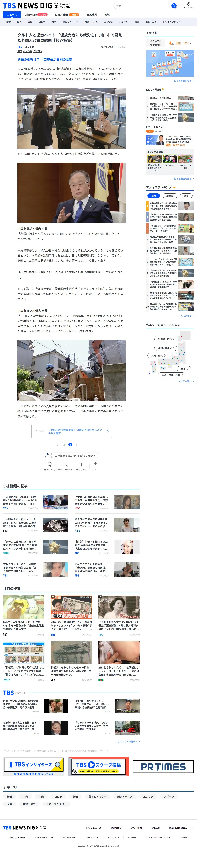
Task: Click the シェア share icon
Action: coord(96,465)
